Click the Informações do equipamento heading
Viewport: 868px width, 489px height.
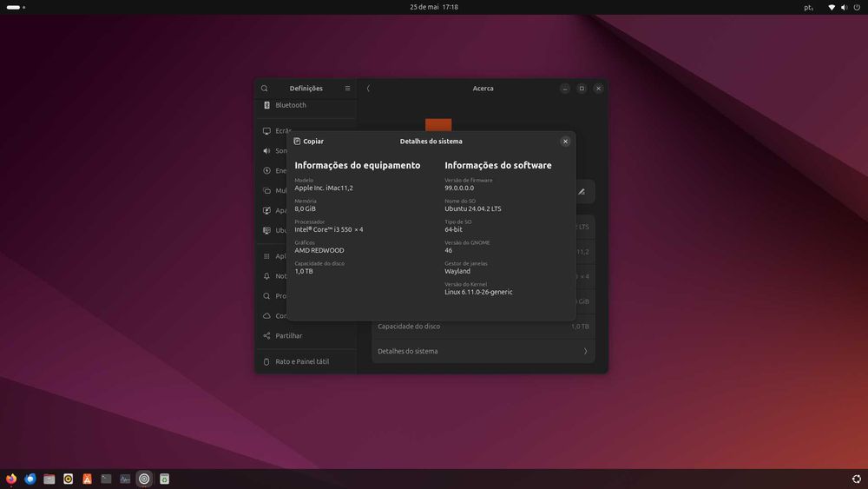357,165
